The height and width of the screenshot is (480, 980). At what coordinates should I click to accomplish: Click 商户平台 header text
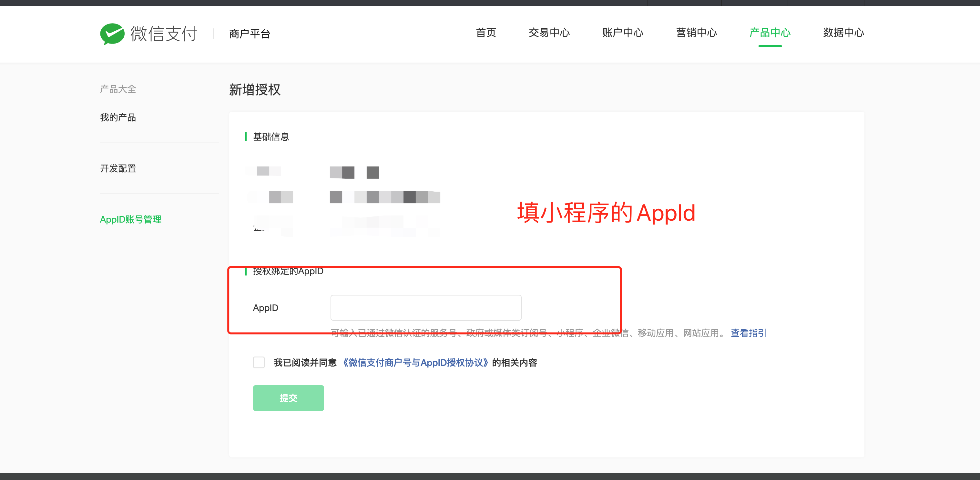pyautogui.click(x=250, y=34)
